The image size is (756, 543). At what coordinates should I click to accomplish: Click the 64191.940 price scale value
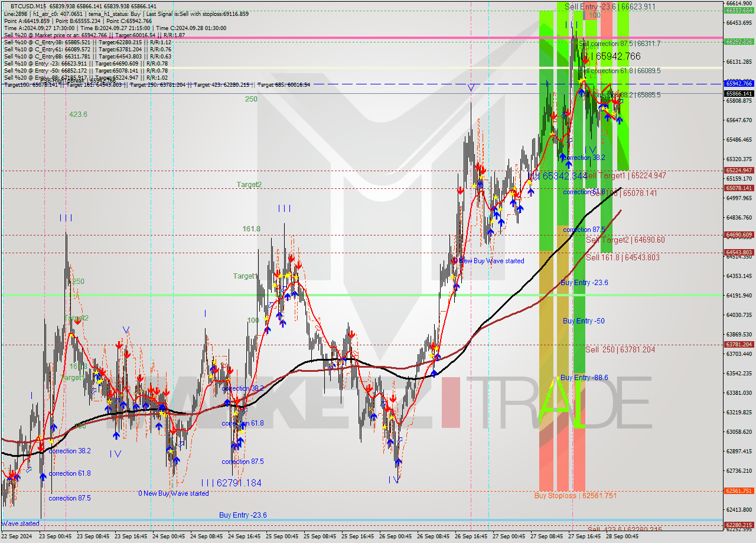pyautogui.click(x=739, y=295)
